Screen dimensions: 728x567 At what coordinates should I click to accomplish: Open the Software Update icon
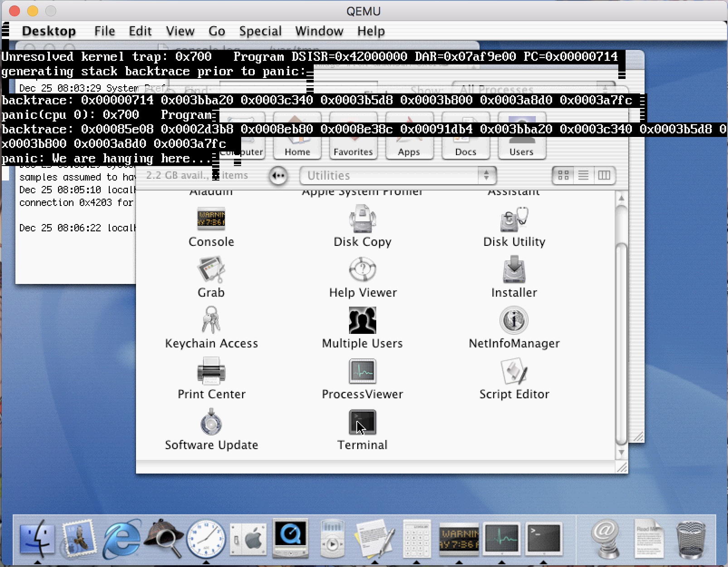[x=211, y=422]
